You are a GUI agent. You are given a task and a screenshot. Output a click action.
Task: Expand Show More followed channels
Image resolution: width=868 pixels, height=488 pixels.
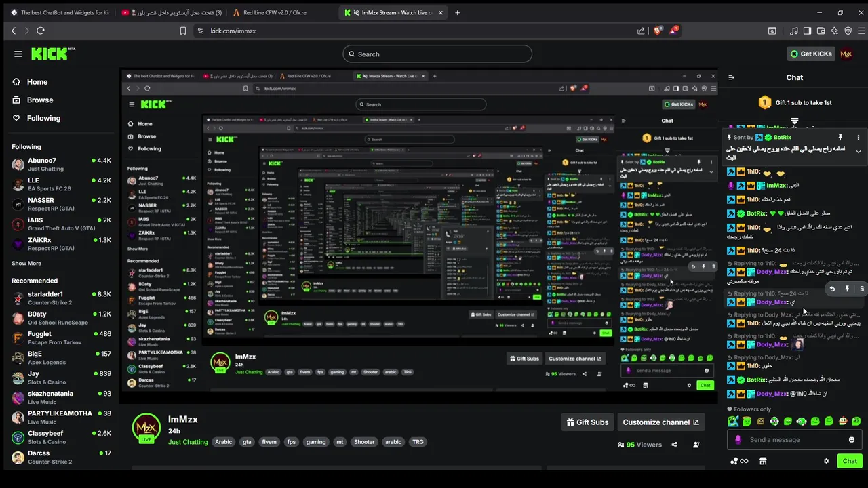click(26, 263)
